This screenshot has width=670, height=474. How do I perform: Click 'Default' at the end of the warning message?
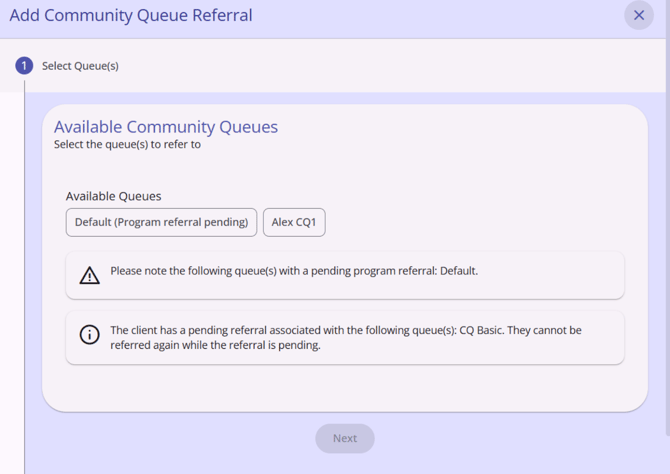pyautogui.click(x=457, y=271)
